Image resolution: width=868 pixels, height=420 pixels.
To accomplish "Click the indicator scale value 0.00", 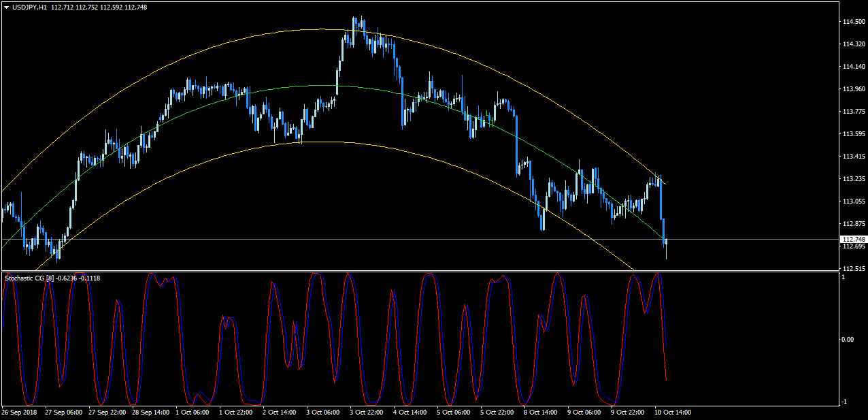I will 849,339.
